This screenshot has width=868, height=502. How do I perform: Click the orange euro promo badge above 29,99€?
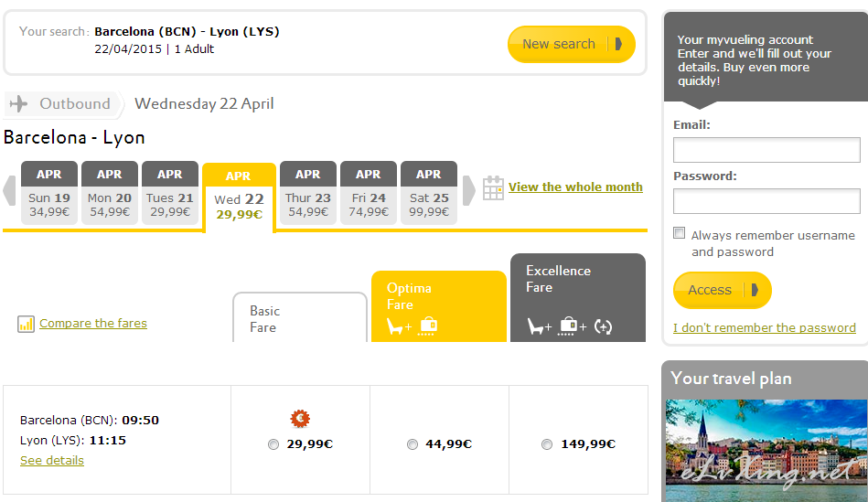(x=300, y=419)
